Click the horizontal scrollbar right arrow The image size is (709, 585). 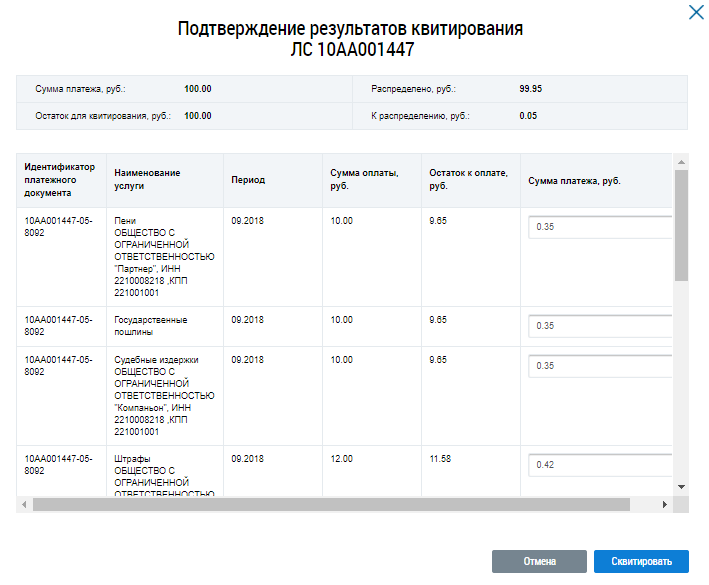664,505
